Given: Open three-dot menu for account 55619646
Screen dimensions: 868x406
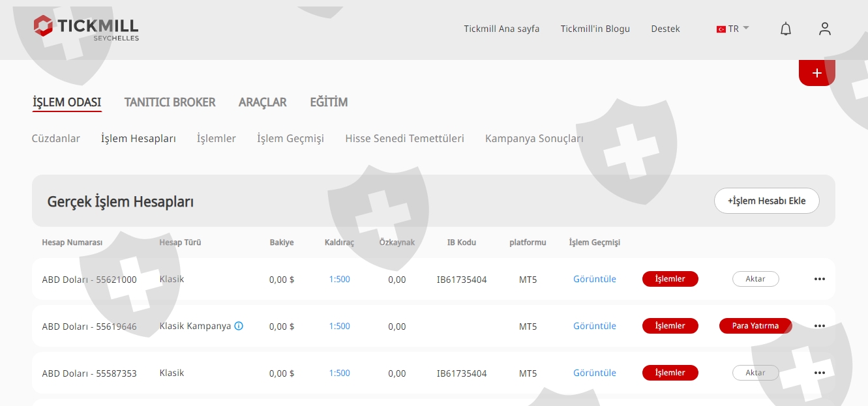Looking at the screenshot, I should tap(820, 326).
